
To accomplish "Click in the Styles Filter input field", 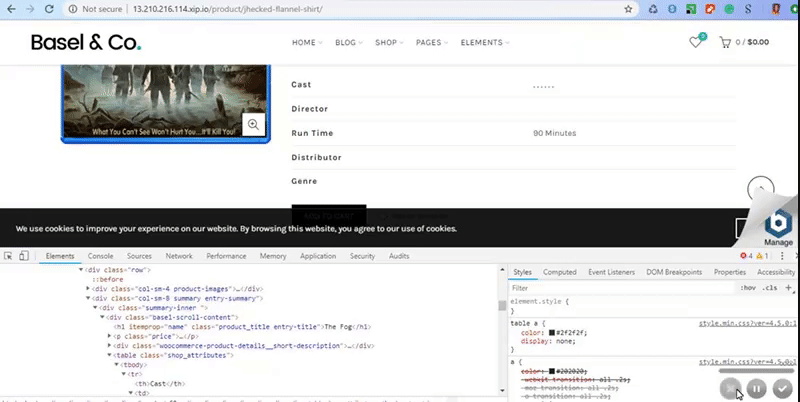I will (622, 288).
